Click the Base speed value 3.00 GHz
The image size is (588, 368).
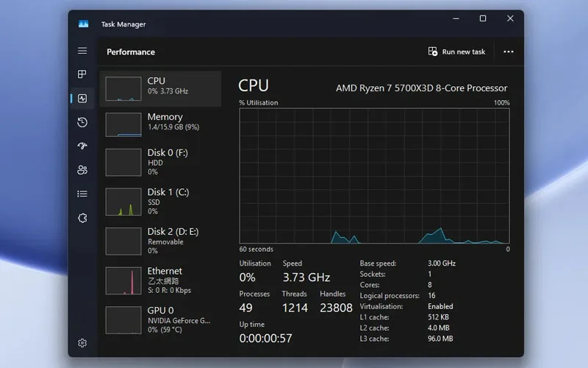(x=442, y=263)
